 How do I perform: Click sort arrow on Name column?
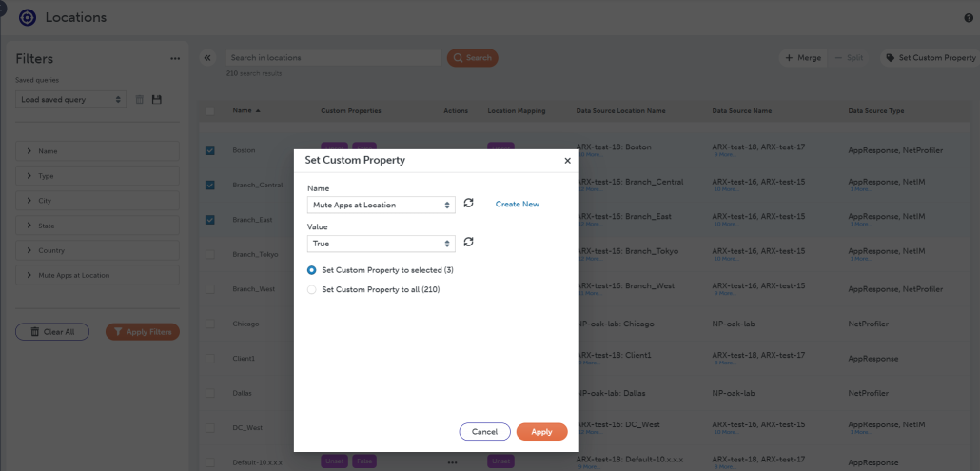tap(258, 110)
